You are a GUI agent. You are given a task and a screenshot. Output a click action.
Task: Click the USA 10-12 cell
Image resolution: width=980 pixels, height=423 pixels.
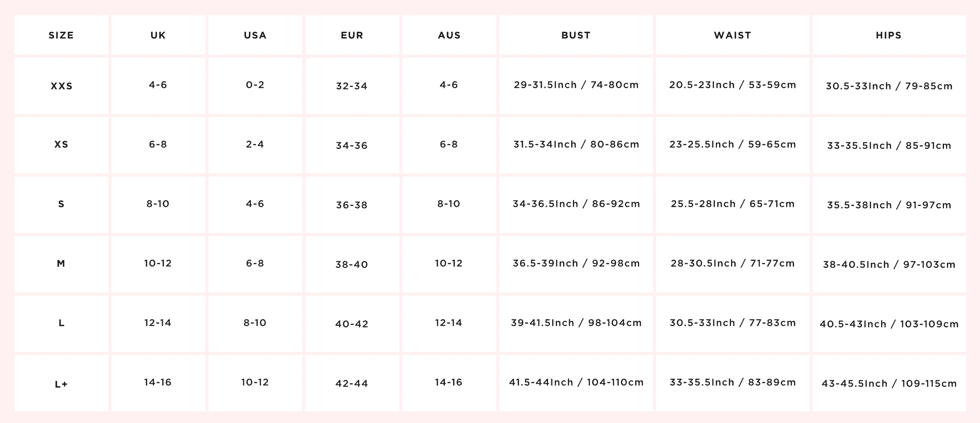255,382
